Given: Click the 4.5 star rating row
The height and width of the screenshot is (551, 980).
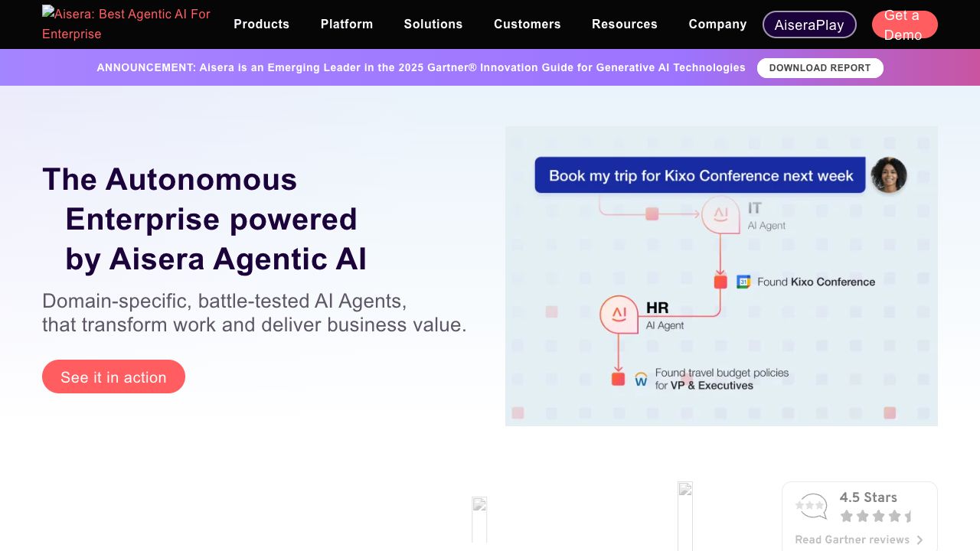Looking at the screenshot, I should (877, 517).
